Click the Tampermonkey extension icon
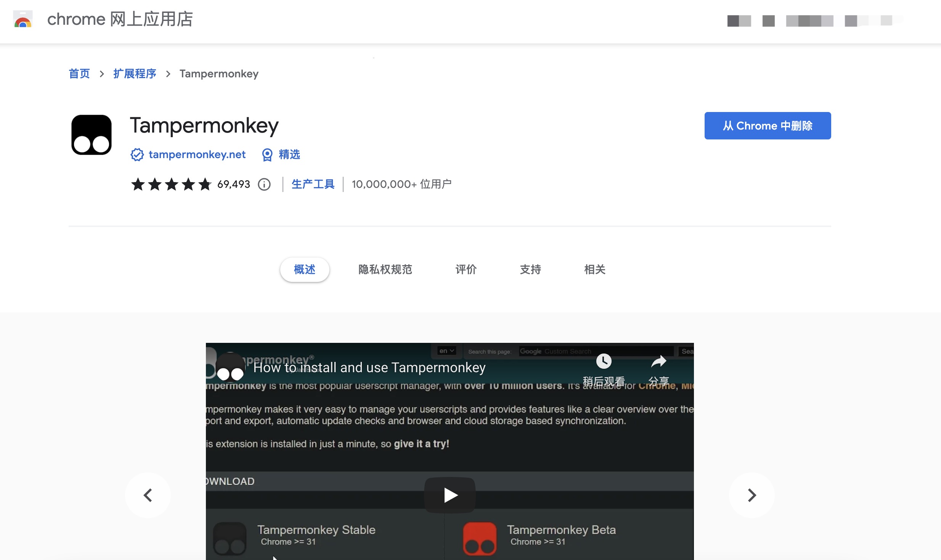This screenshot has height=560, width=941. pos(92,135)
